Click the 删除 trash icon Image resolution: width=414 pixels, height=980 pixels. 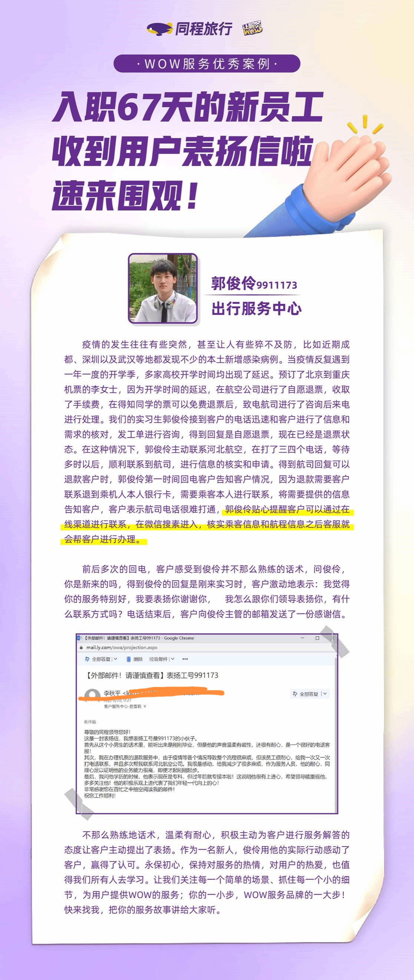click(x=128, y=659)
